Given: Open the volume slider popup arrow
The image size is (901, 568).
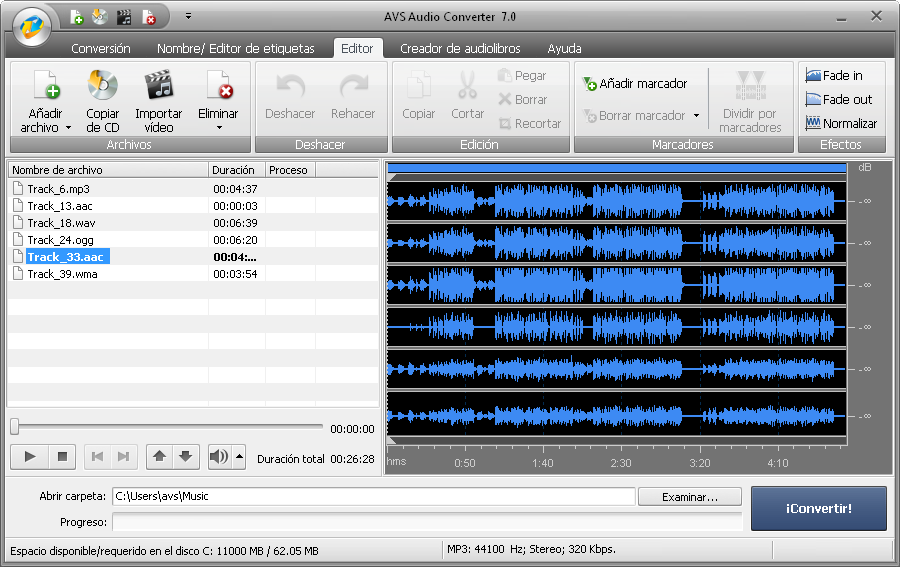Looking at the screenshot, I should pyautogui.click(x=240, y=456).
